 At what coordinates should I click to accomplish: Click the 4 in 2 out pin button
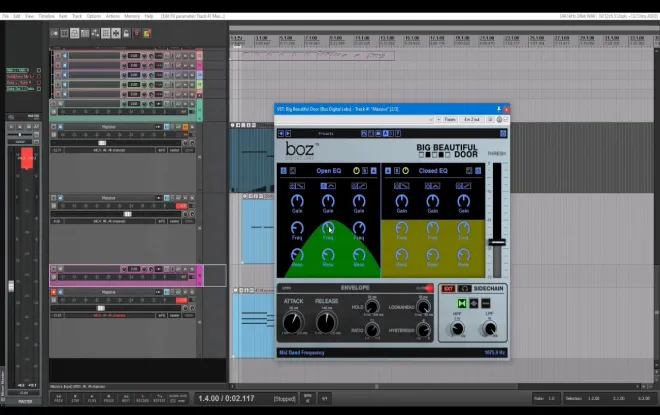[x=471, y=120]
